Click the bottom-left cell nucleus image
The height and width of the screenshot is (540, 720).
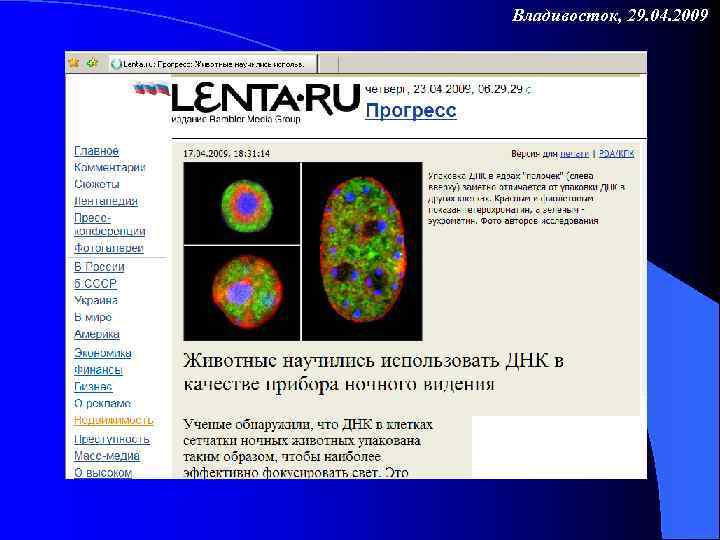(x=242, y=293)
